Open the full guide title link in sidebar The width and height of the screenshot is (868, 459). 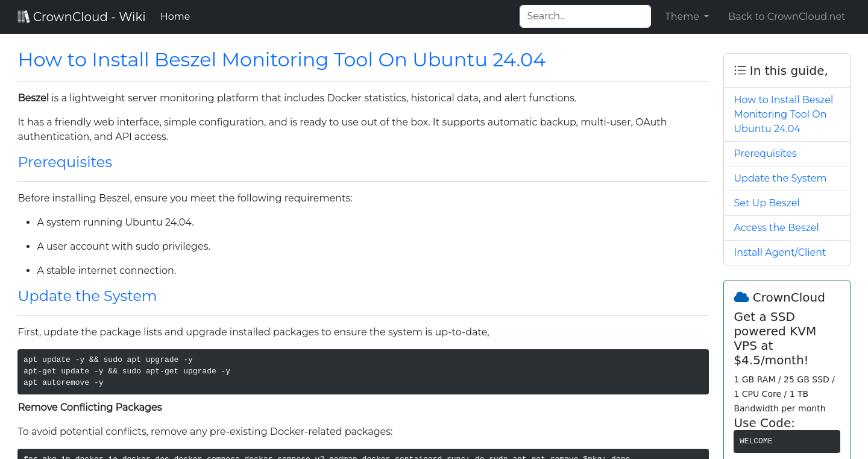[784, 114]
